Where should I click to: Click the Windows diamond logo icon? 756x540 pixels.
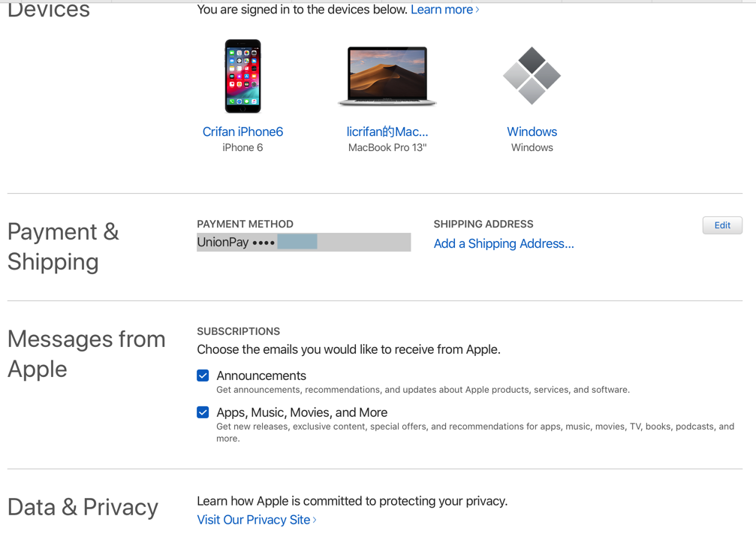532,75
